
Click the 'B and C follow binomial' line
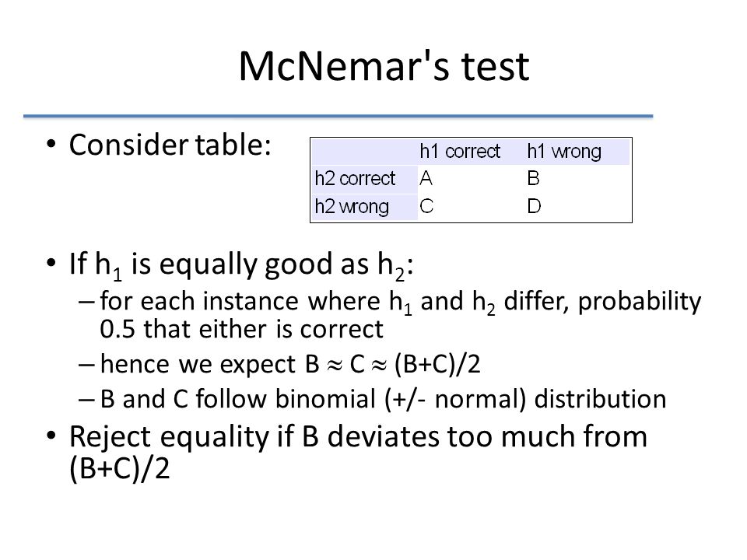click(x=383, y=398)
